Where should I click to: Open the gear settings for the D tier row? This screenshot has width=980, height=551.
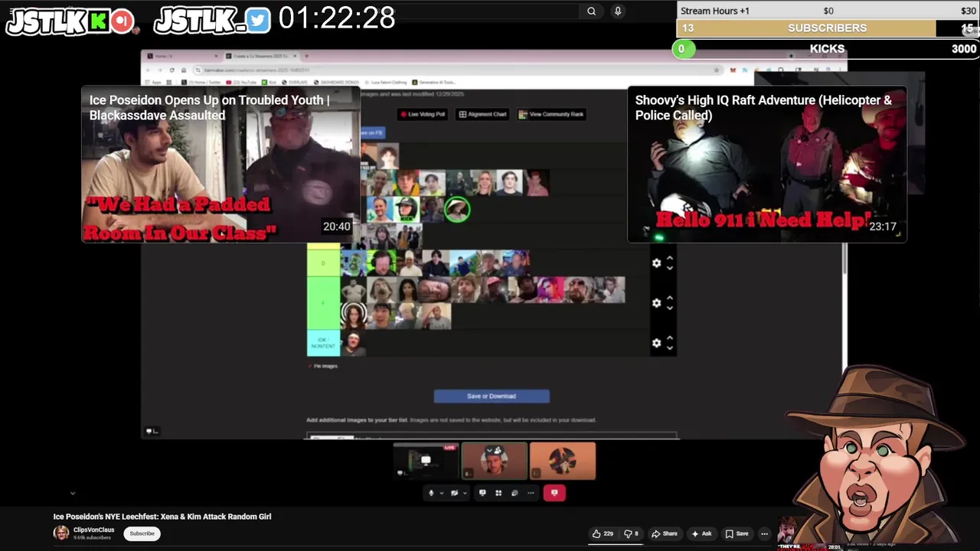(x=656, y=262)
